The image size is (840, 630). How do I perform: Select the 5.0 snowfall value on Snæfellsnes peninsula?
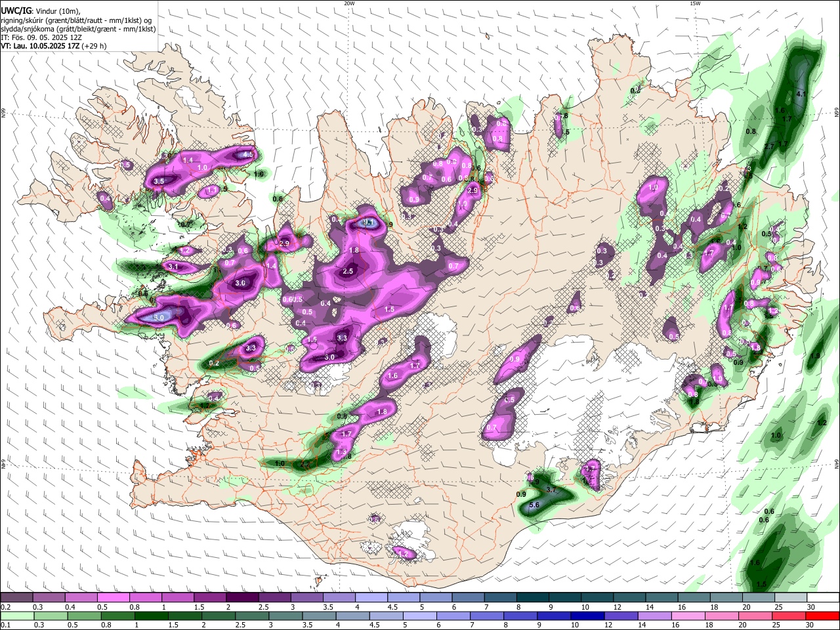pos(159,318)
